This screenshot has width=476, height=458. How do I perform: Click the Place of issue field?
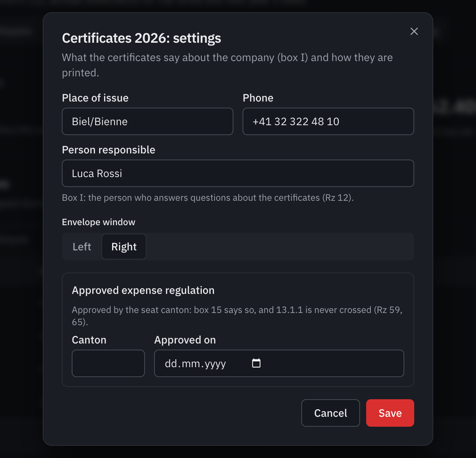pos(148,121)
